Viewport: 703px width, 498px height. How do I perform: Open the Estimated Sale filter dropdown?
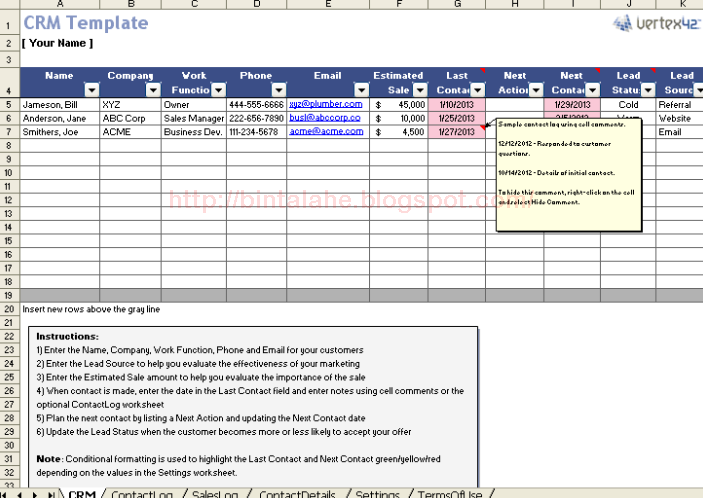click(420, 90)
